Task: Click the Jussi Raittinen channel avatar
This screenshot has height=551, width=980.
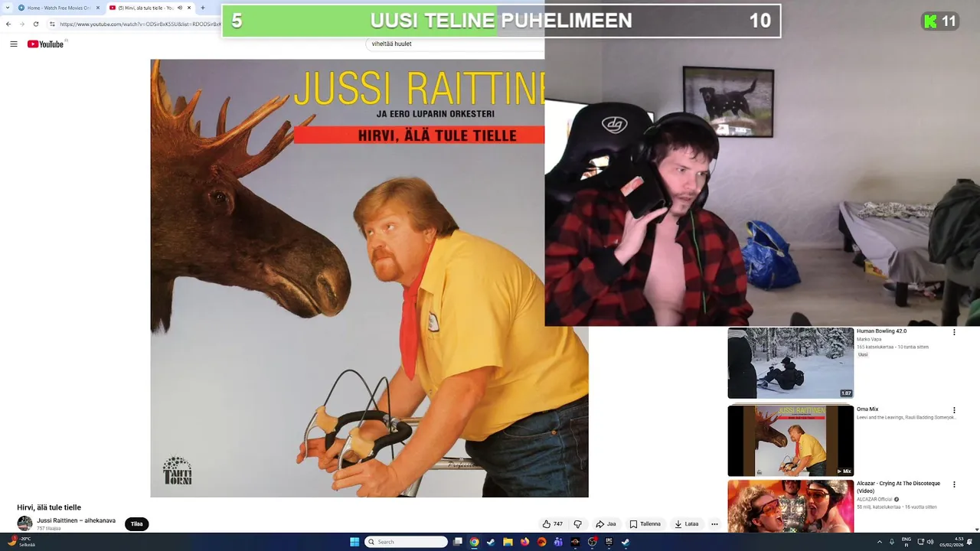Action: coord(24,523)
